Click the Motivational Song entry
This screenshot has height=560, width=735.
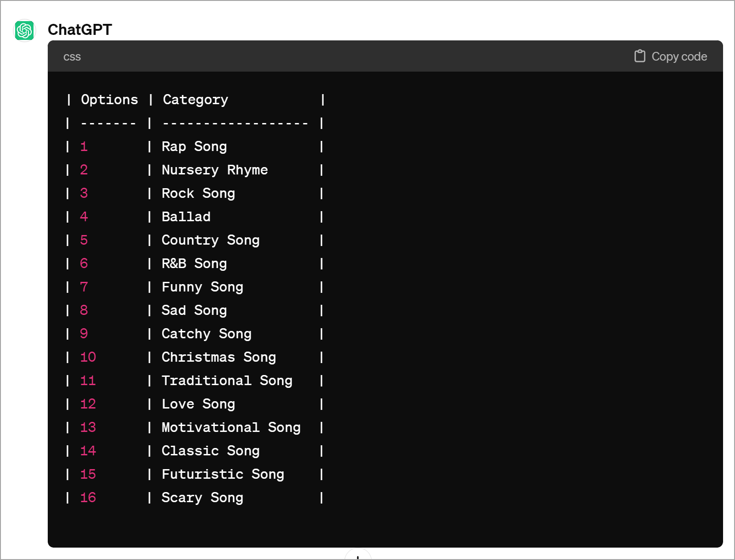click(x=231, y=427)
